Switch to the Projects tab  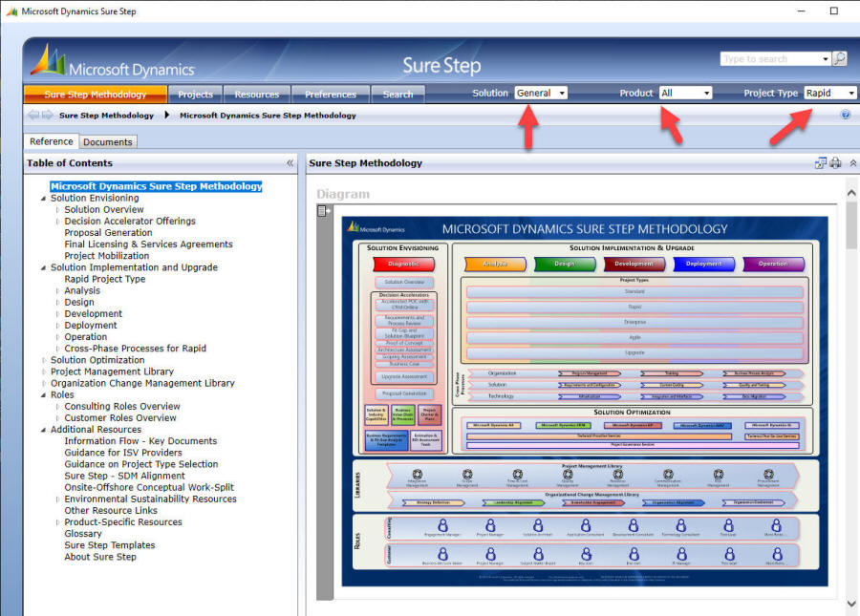(x=195, y=95)
